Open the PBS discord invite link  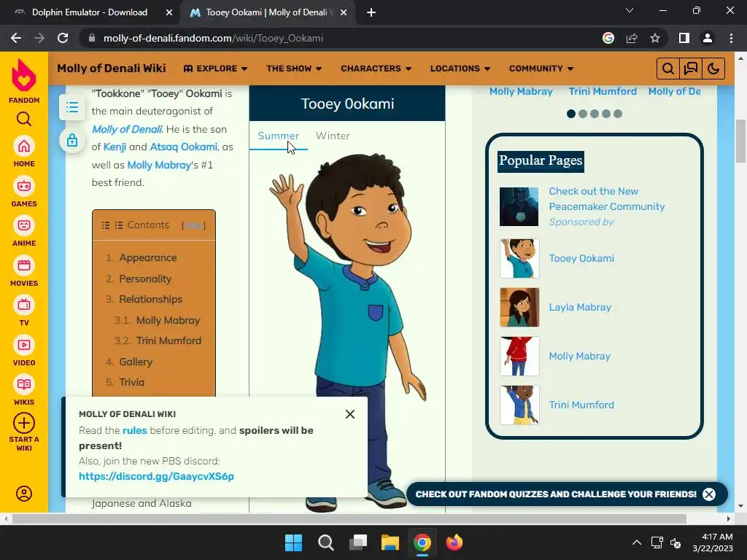(156, 476)
